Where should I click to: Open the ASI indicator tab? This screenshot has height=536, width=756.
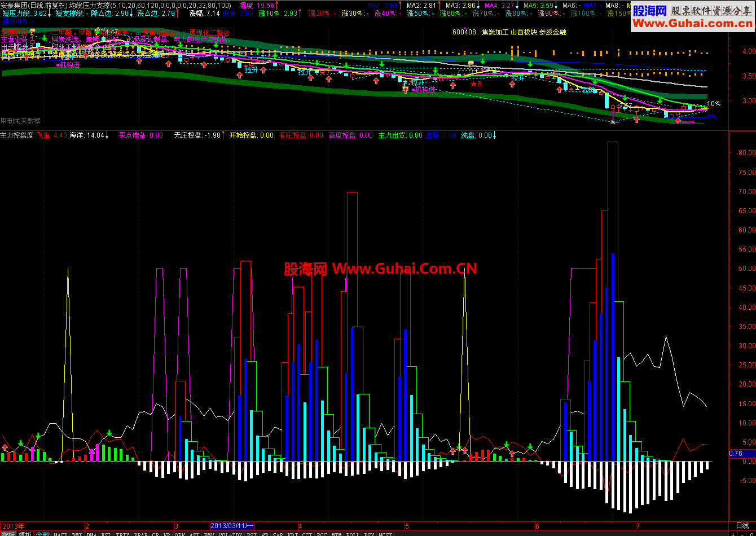pos(195,533)
